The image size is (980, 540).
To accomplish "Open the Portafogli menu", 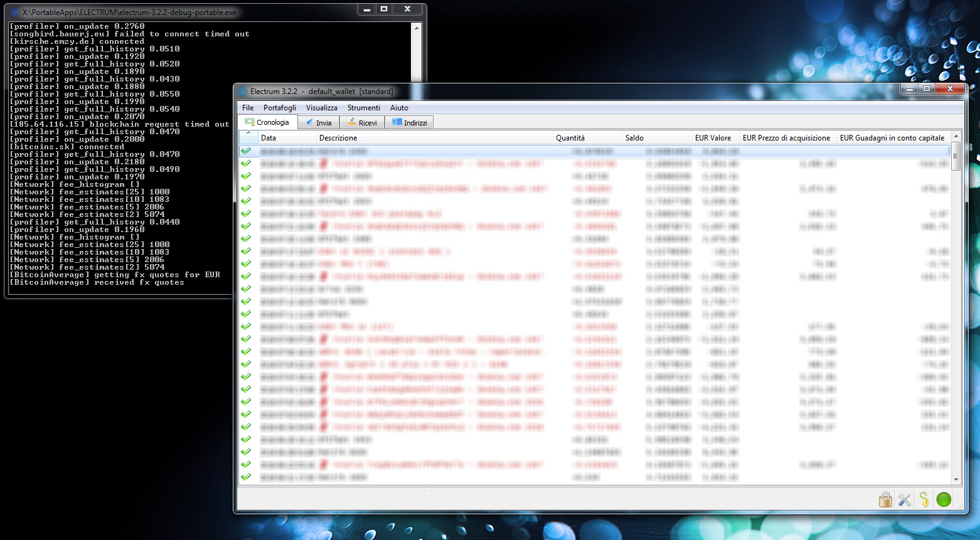I will point(280,108).
